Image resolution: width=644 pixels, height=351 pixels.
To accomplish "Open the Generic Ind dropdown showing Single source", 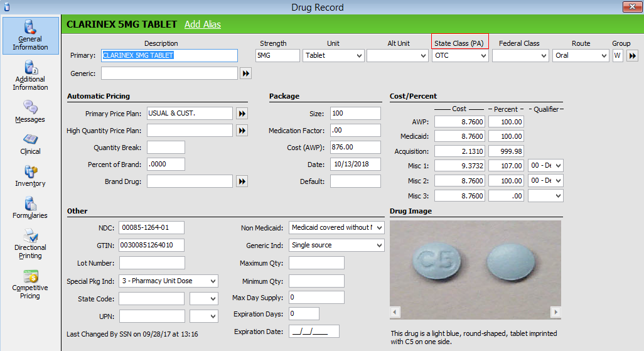I will tap(336, 246).
